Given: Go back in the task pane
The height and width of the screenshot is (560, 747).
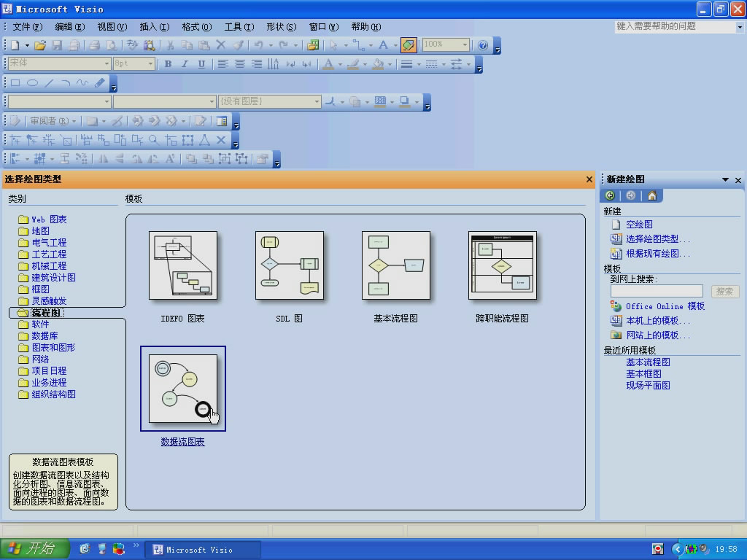Looking at the screenshot, I should pos(610,195).
